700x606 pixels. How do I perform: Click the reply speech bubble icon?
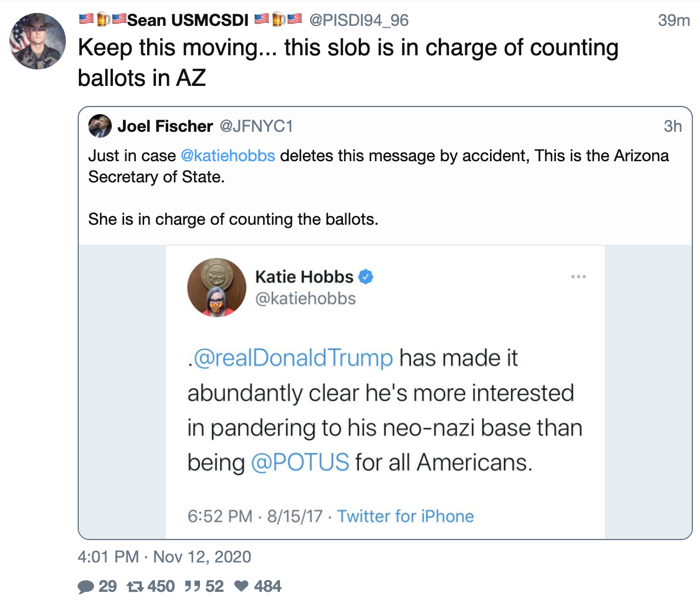tap(86, 587)
